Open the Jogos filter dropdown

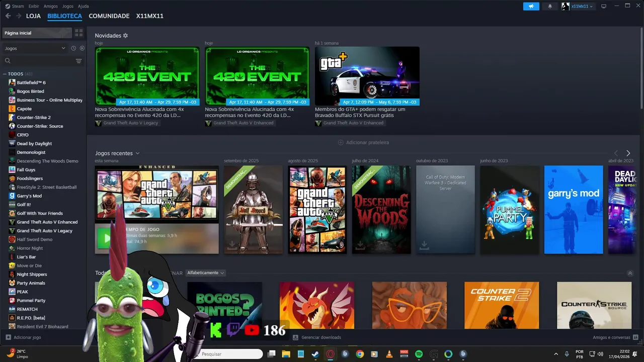coord(35,48)
